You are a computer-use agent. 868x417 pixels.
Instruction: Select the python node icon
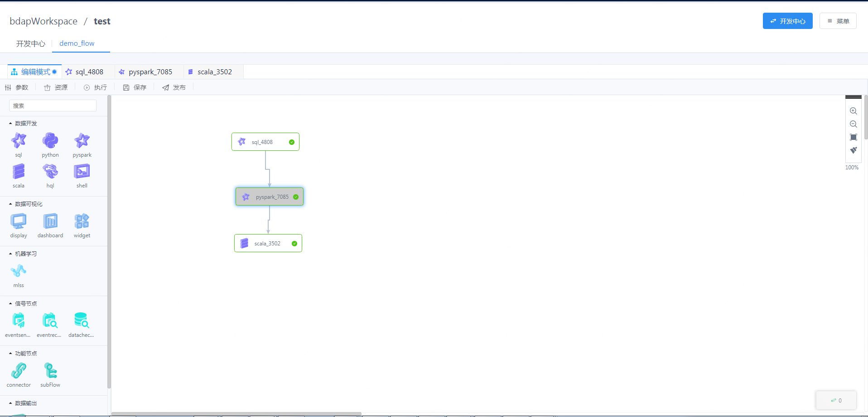50,141
